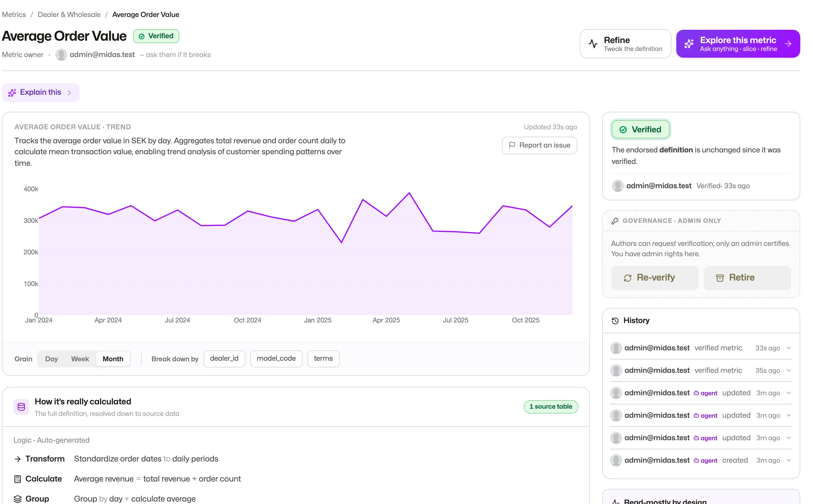Click the Read-mostly by design pulse icon

tap(616, 501)
